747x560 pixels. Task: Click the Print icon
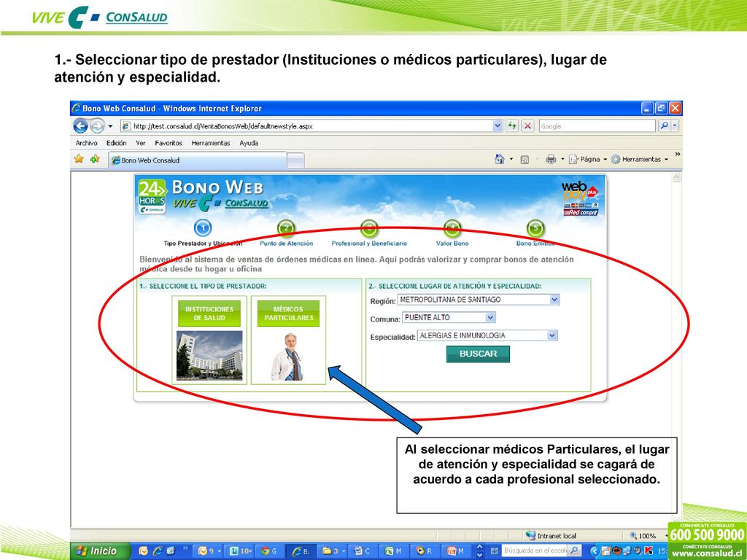tap(551, 159)
